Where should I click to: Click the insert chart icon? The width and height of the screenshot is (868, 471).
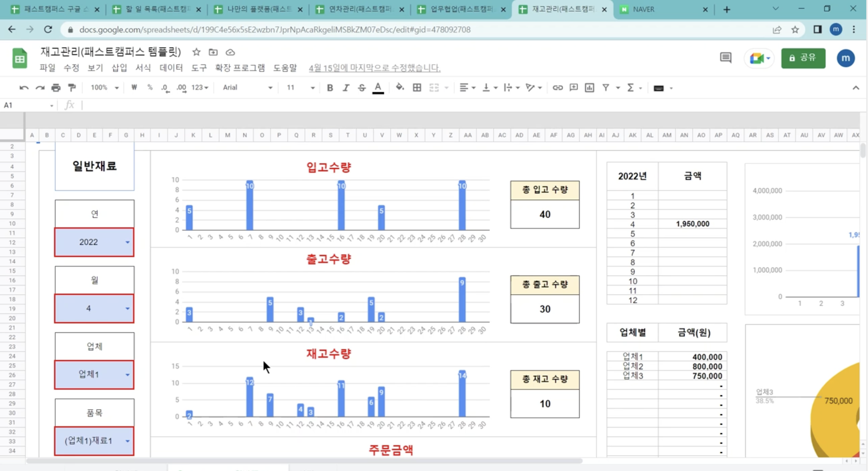pos(589,88)
